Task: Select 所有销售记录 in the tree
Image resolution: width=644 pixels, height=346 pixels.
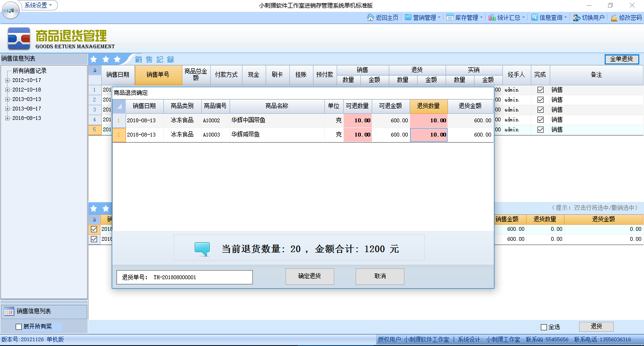Action: (x=29, y=71)
